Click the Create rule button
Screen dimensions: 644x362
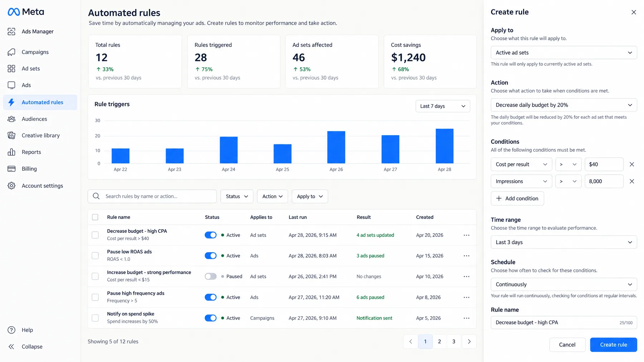pos(614,345)
